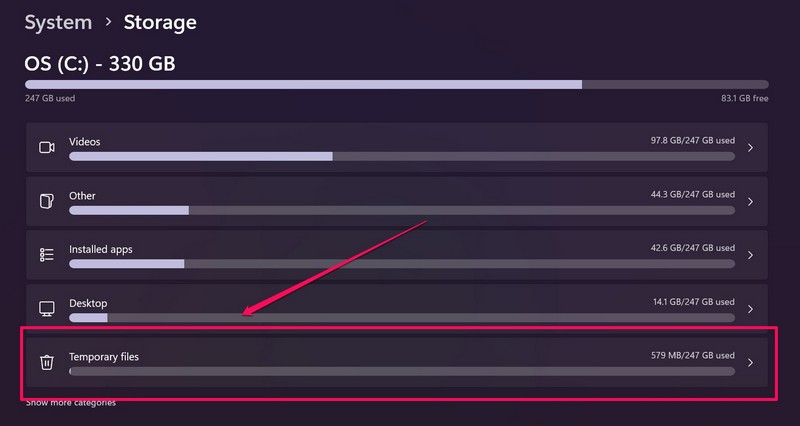Expand the Other category chevron
This screenshot has height=426, width=800.
point(750,201)
